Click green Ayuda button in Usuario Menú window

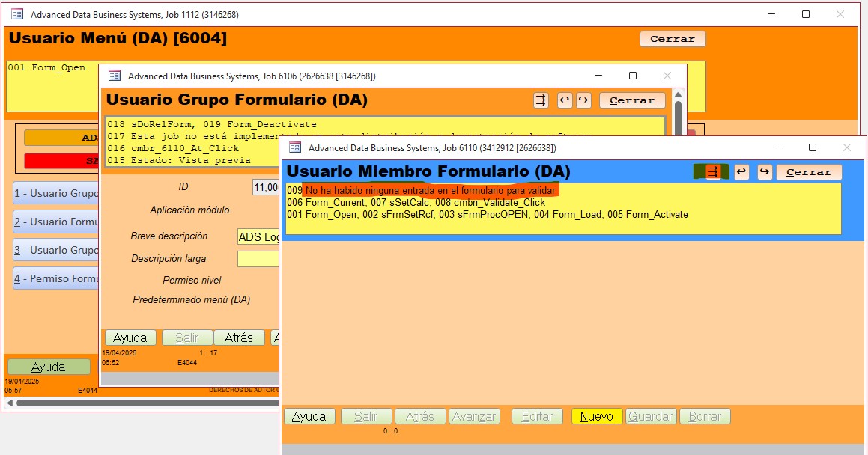(49, 367)
